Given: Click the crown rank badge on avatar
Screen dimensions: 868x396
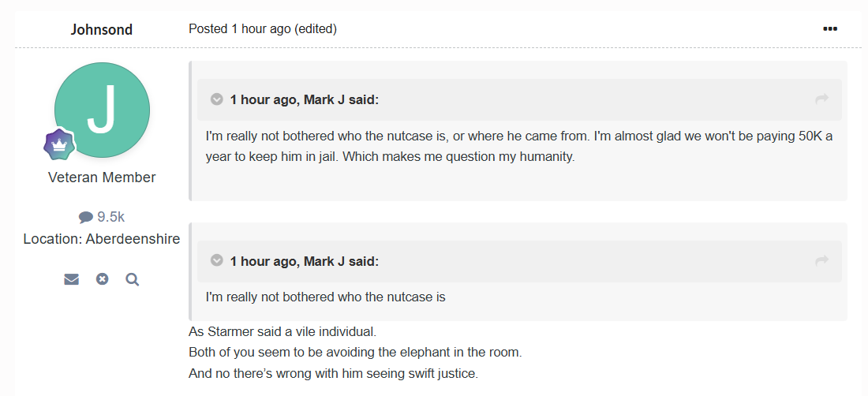Looking at the screenshot, I should (58, 144).
